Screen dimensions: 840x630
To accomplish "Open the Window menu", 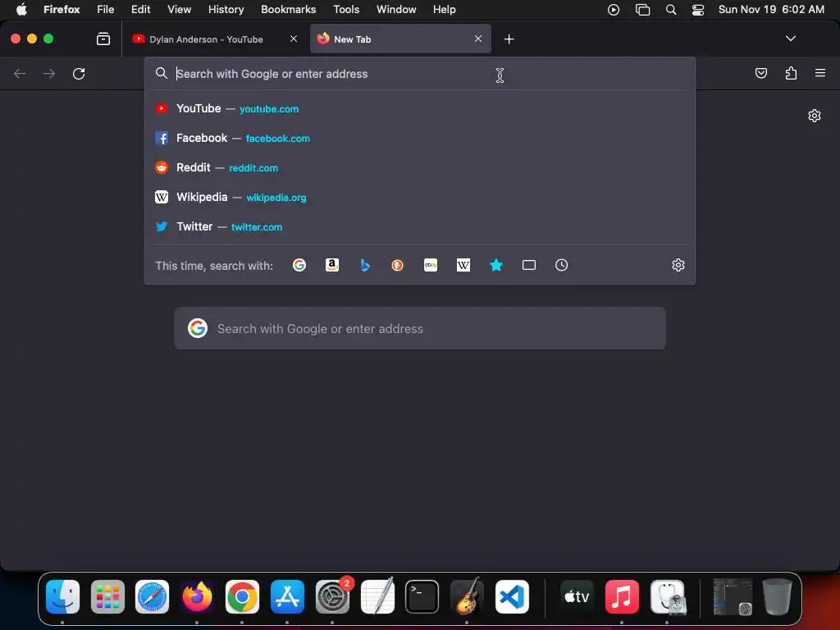I will [396, 10].
